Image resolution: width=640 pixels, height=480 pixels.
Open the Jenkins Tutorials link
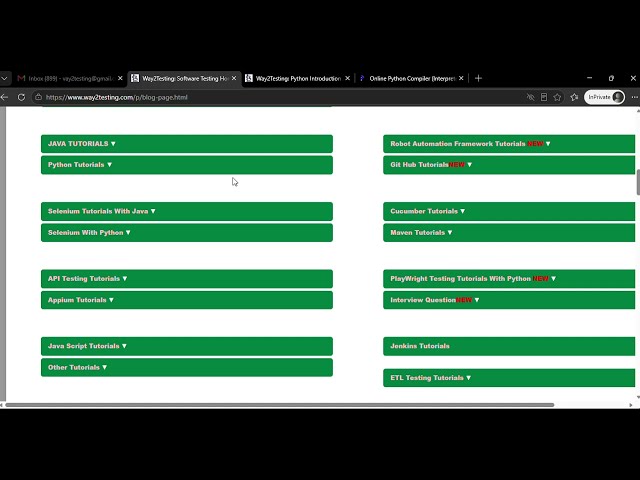[x=509, y=346]
